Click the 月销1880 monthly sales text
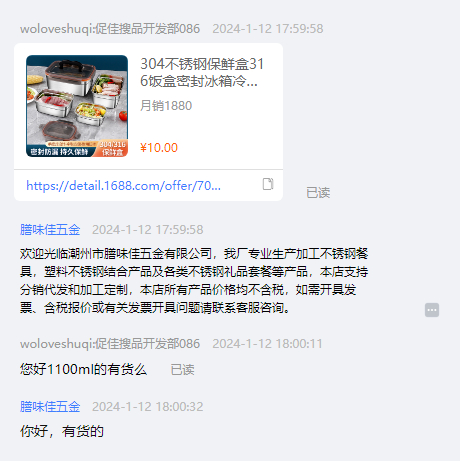 click(x=166, y=106)
